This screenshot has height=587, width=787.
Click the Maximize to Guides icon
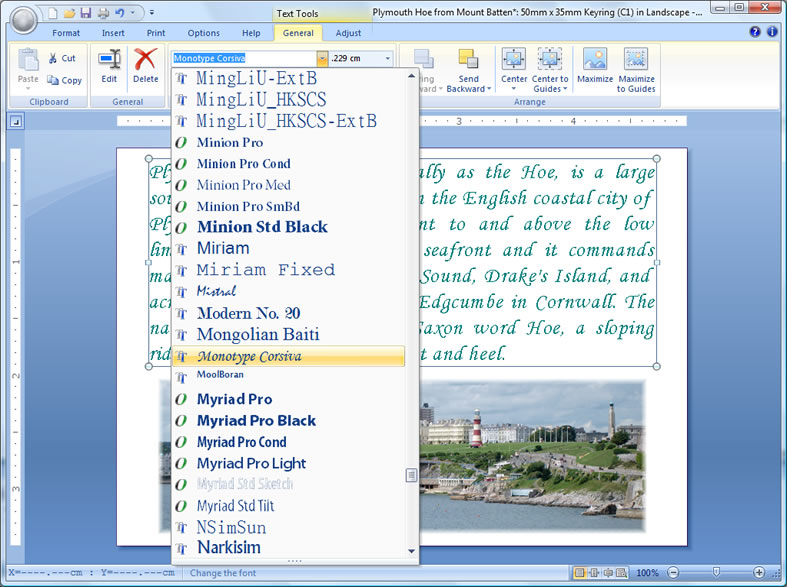click(x=635, y=59)
